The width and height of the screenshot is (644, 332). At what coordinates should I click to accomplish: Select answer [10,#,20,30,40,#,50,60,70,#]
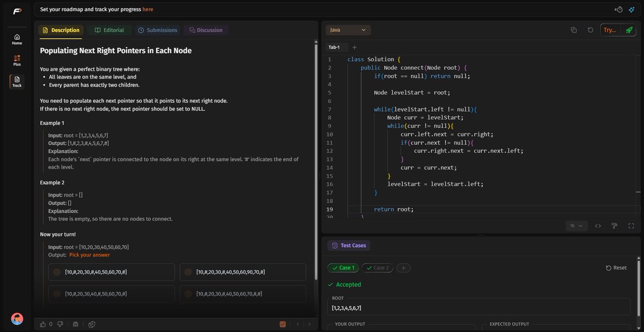point(112,294)
